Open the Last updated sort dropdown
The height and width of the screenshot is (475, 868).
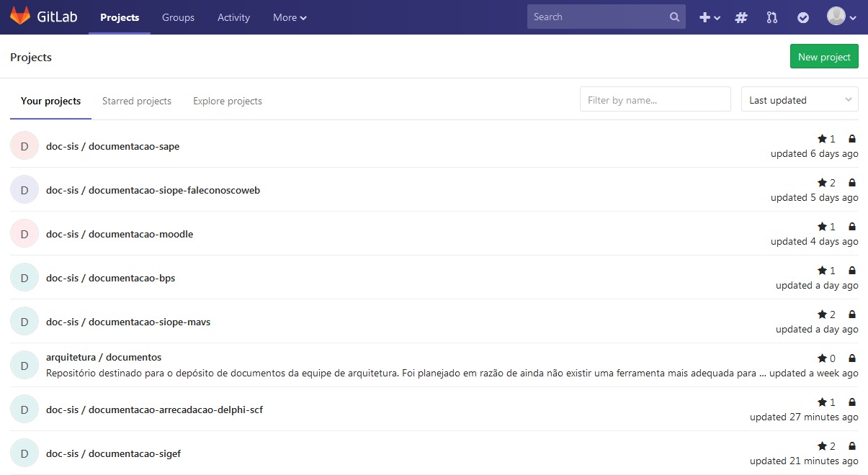[800, 100]
